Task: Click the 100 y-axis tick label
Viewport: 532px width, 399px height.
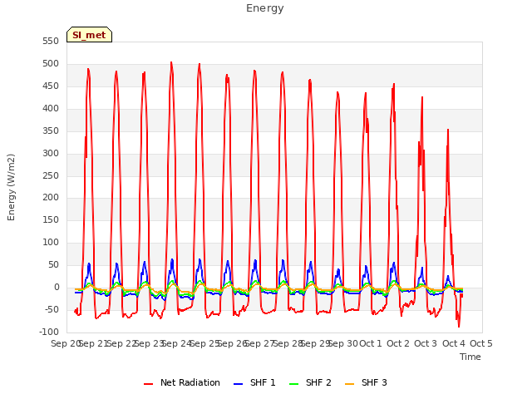Action: 51,242
